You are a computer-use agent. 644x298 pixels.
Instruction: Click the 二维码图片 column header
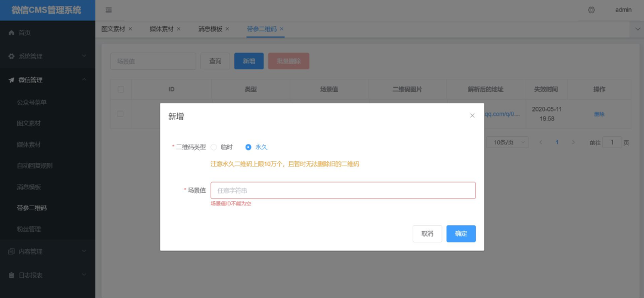[407, 90]
